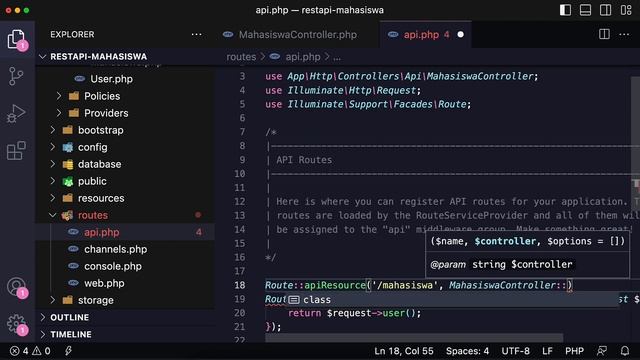The width and height of the screenshot is (640, 360).
Task: Close the unsaved api.php tab dot
Action: tap(460, 35)
